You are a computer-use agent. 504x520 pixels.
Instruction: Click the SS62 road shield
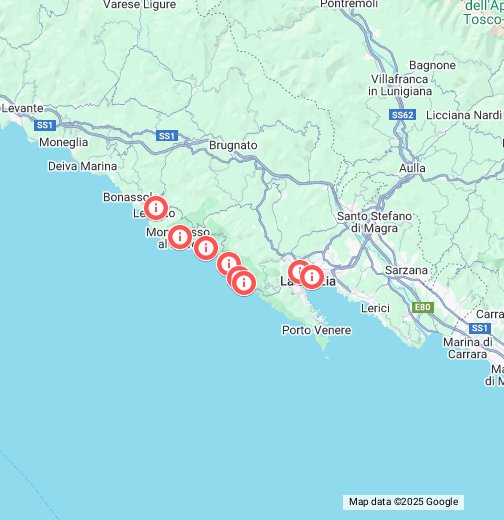coord(402,115)
